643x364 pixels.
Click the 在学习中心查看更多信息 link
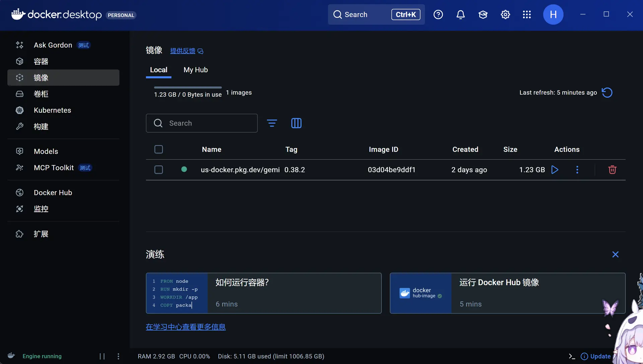186,327
